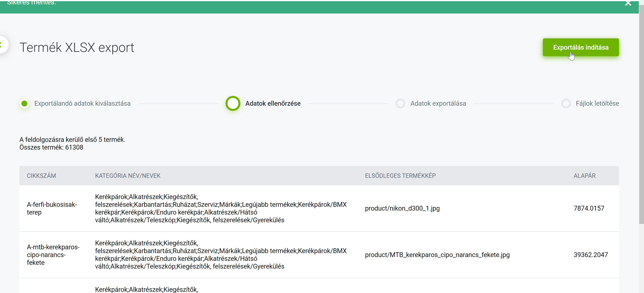Click the Sikeres mentés success message text

31,3
